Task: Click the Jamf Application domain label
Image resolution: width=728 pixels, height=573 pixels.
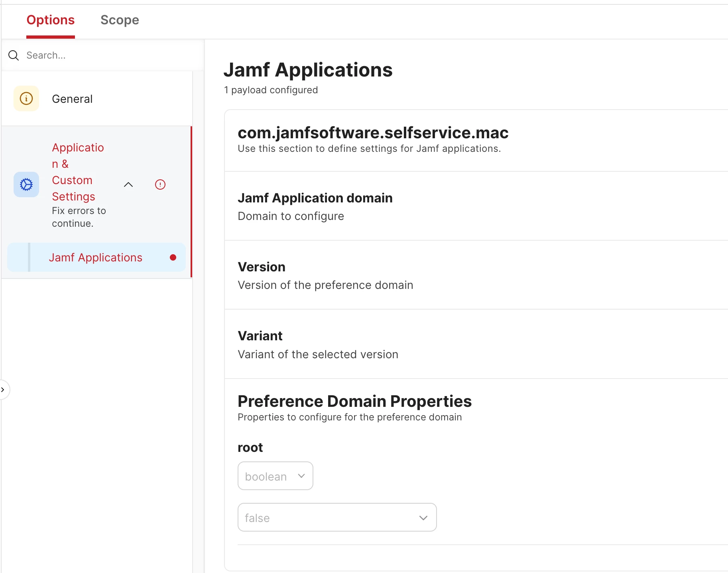Action: point(315,198)
